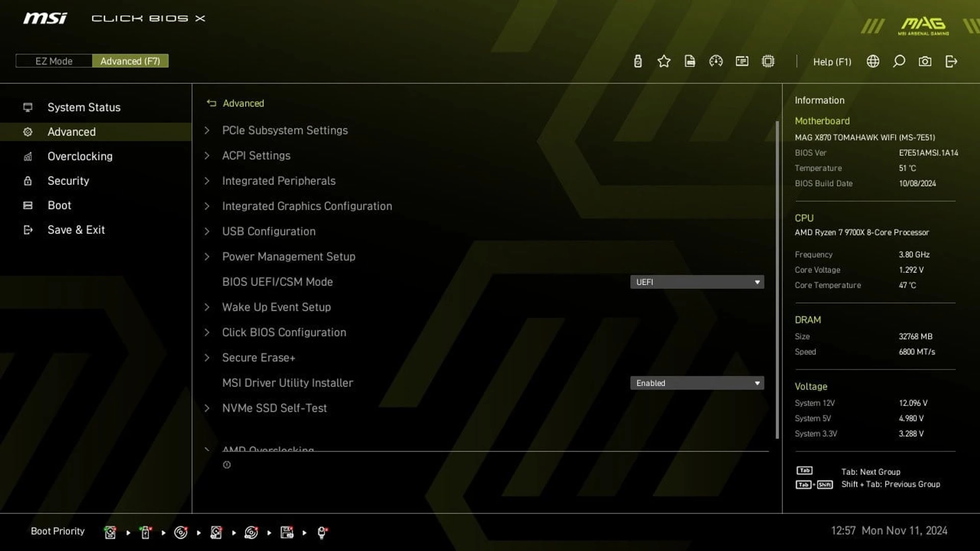Click the info icon below settings list
Image resolution: width=980 pixels, height=551 pixels.
pos(227,465)
